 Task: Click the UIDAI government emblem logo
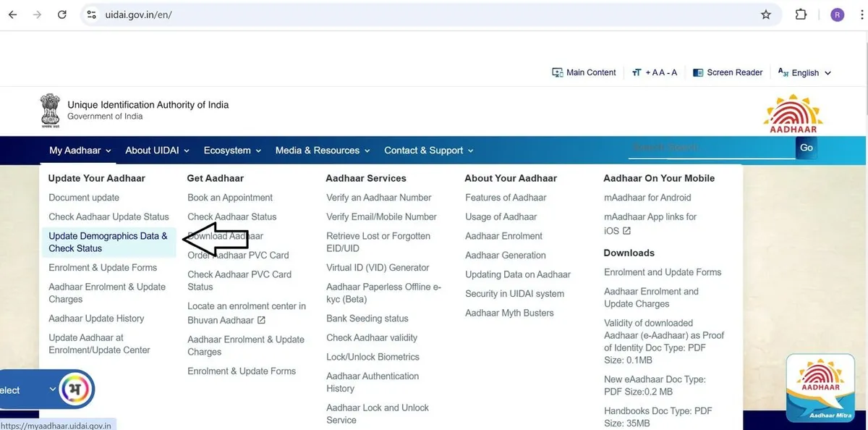click(x=49, y=109)
